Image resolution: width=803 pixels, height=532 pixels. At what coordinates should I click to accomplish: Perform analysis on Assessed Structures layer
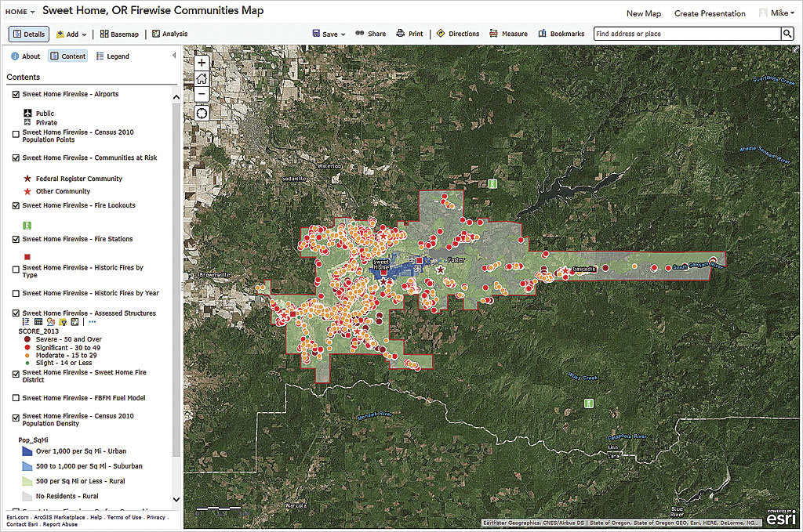click(74, 322)
